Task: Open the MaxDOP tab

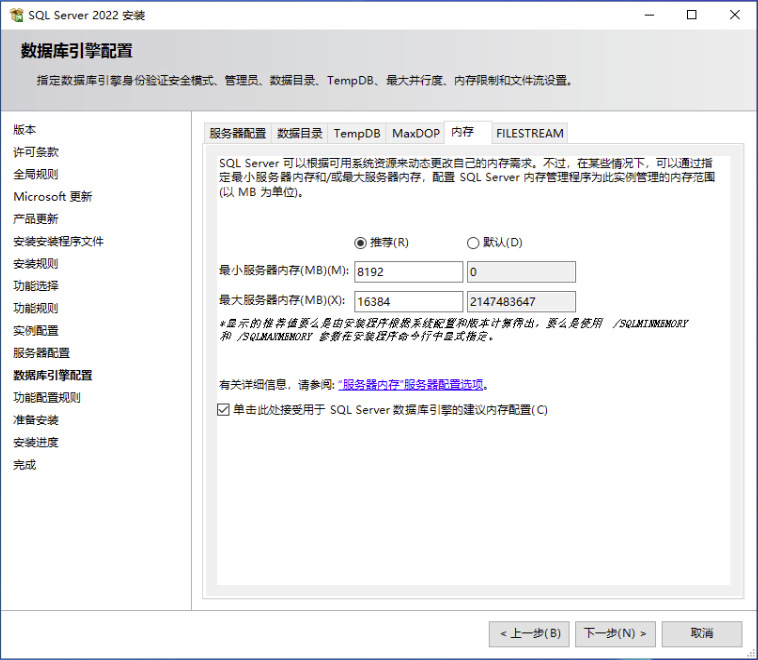Action: [416, 133]
